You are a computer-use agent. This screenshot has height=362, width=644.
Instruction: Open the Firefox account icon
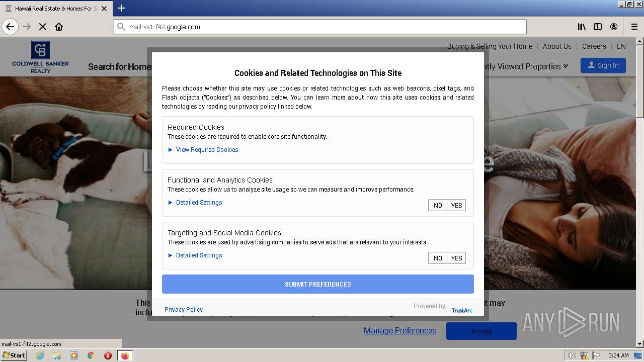click(614, 27)
